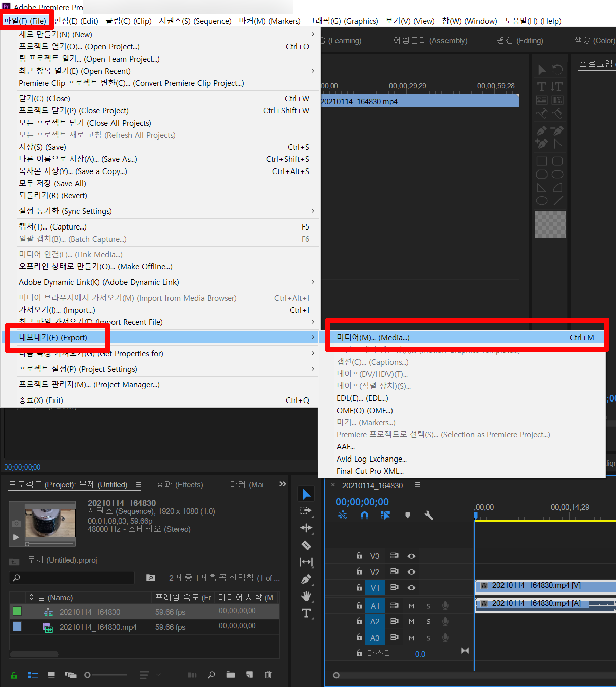This screenshot has height=687, width=616.
Task: Switch Project panel to Freeform view
Action: 71,675
